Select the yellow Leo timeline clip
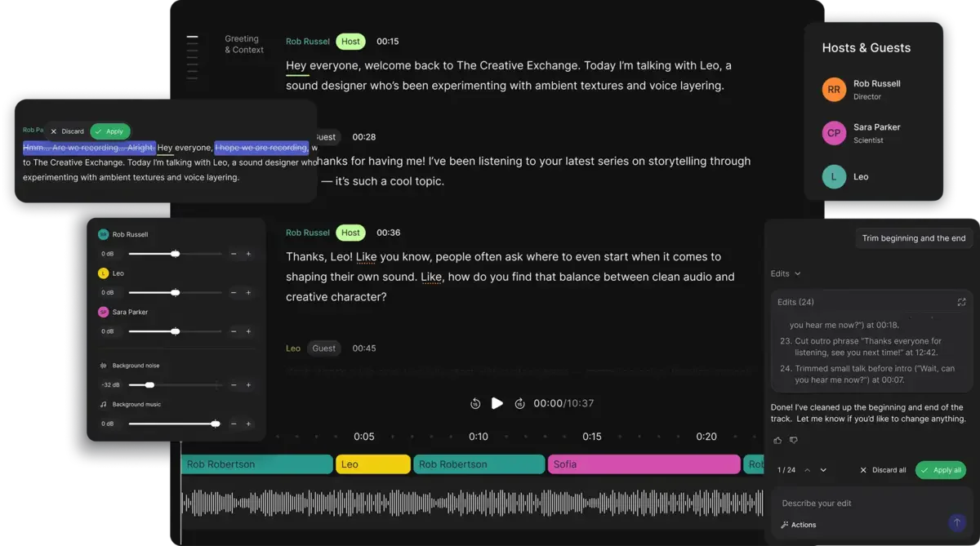980x546 pixels. [x=373, y=464]
